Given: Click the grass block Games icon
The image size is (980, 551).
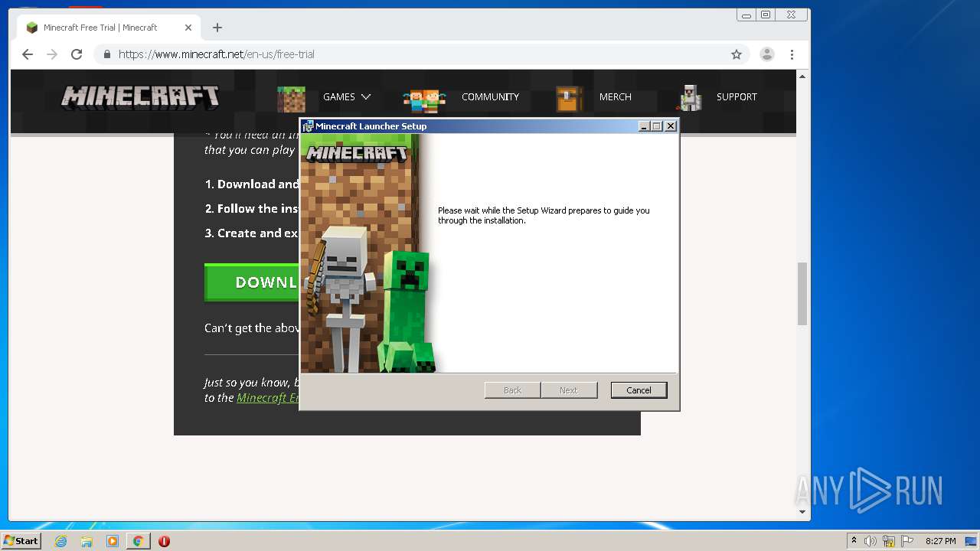Looking at the screenshot, I should 291,99.
